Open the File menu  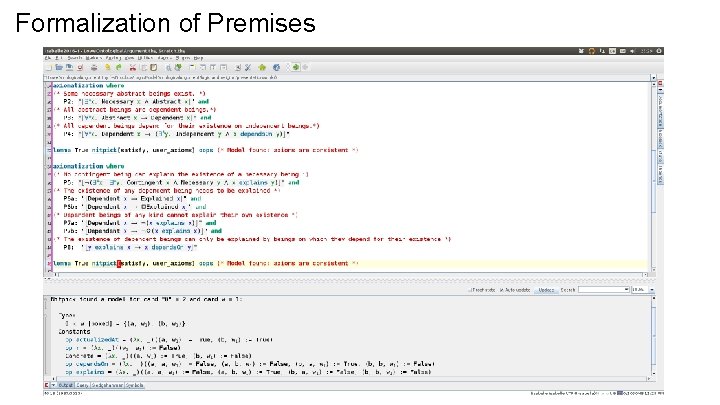pos(48,58)
